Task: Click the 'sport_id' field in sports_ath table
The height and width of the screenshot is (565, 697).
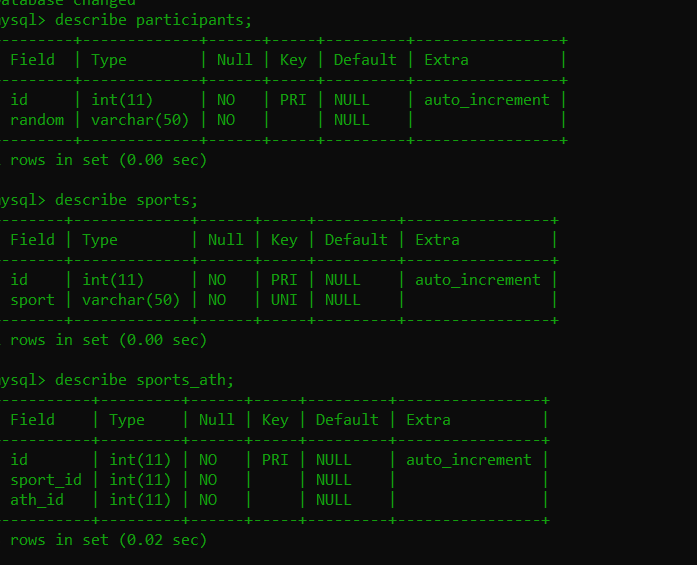Action: [x=46, y=480]
